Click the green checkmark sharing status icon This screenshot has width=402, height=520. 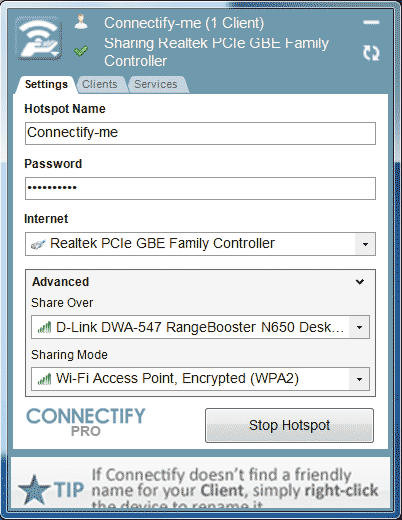(x=81, y=51)
